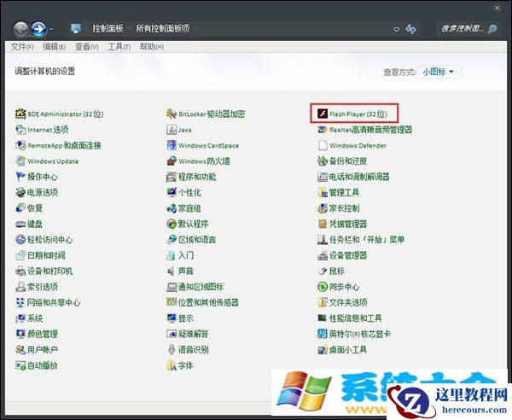Open the 文件(F) menu
This screenshot has width=512, height=420.
(x=22, y=47)
